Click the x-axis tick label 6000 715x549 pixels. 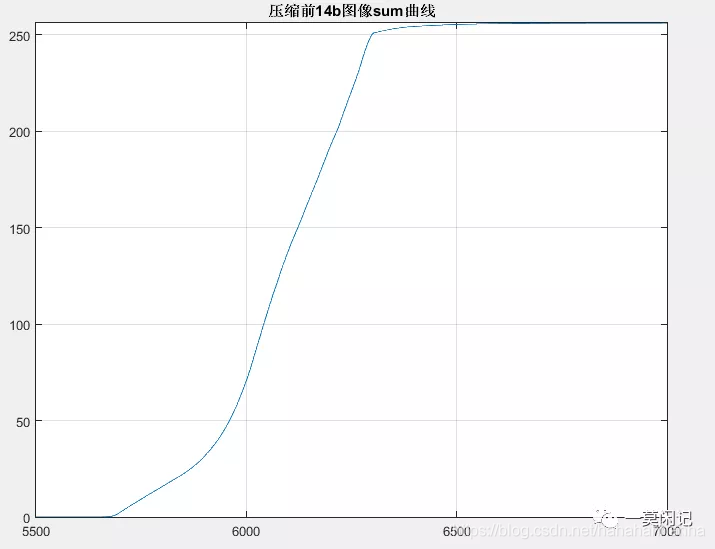pyautogui.click(x=246, y=532)
